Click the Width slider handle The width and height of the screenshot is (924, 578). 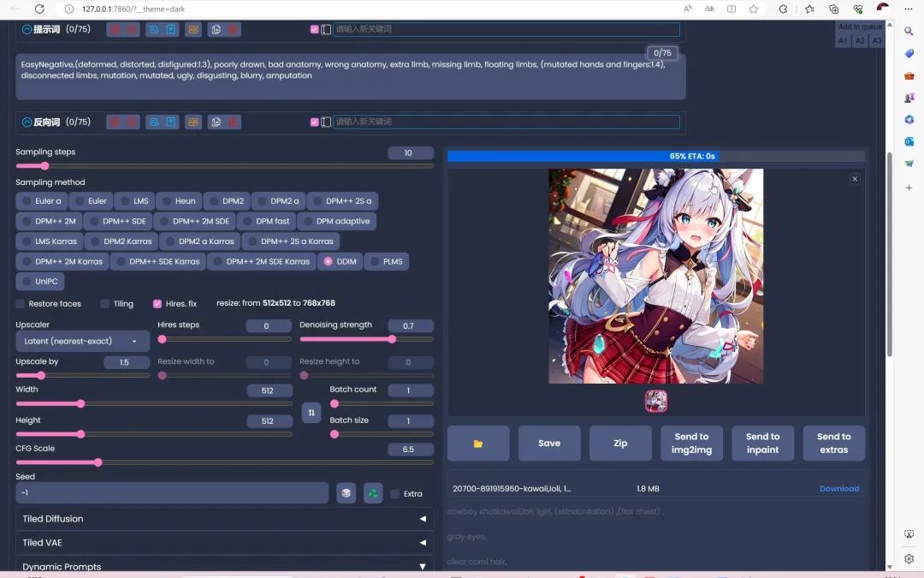click(80, 403)
